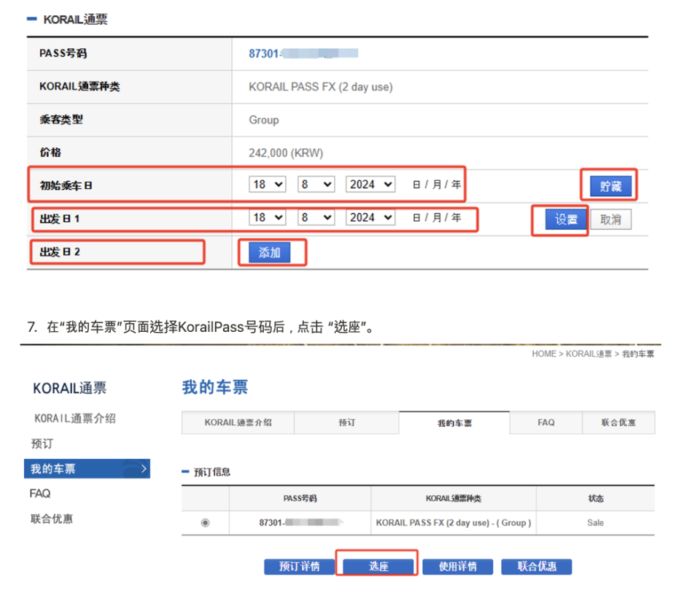700x601 pixels.
Task: Click the 预订信息 section heading
Action: [212, 472]
